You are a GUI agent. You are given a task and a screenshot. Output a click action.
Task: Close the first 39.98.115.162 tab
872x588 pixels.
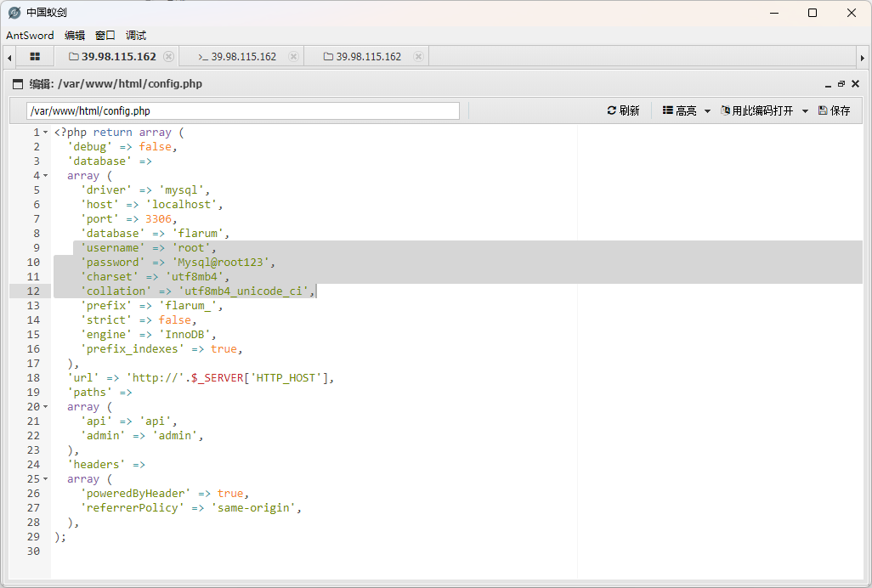168,57
